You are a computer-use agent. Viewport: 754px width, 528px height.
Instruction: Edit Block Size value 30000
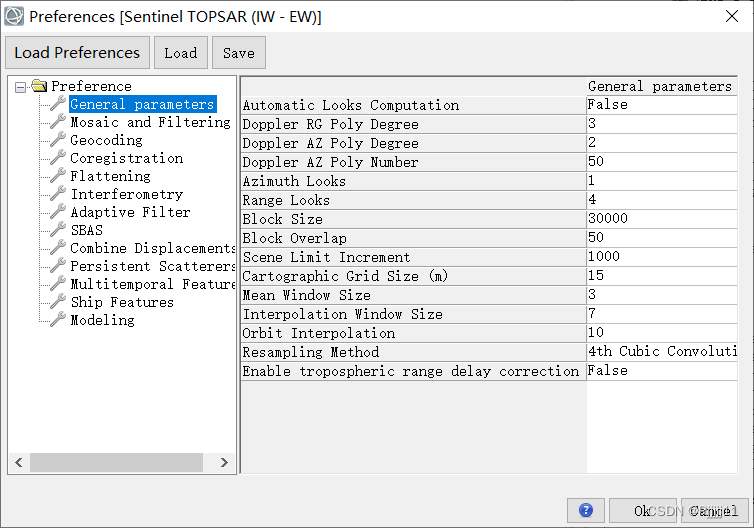pos(662,219)
